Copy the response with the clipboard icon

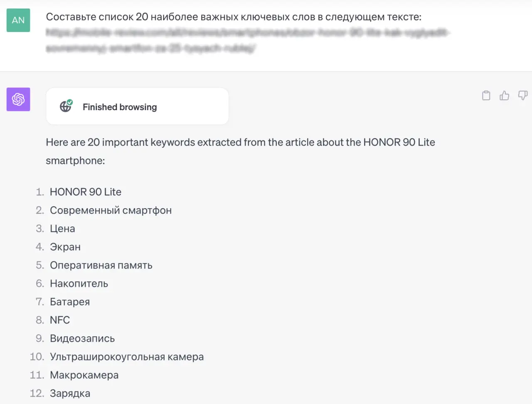(486, 96)
